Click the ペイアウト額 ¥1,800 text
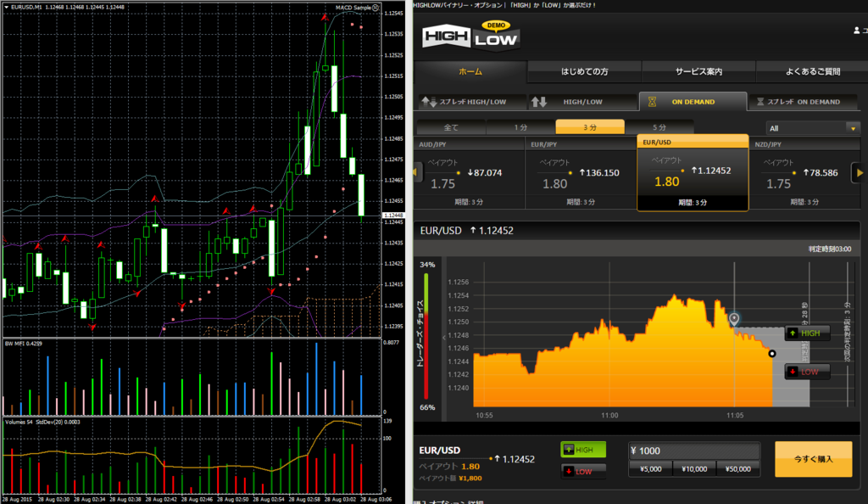This screenshot has height=504, width=868. pos(451,478)
